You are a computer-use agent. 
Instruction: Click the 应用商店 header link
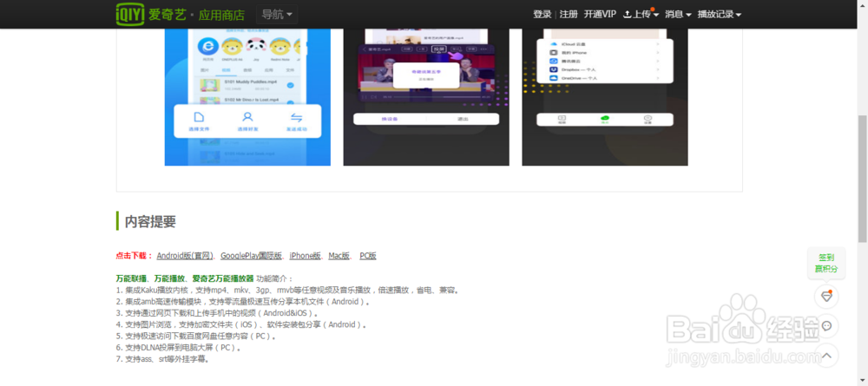[221, 15]
